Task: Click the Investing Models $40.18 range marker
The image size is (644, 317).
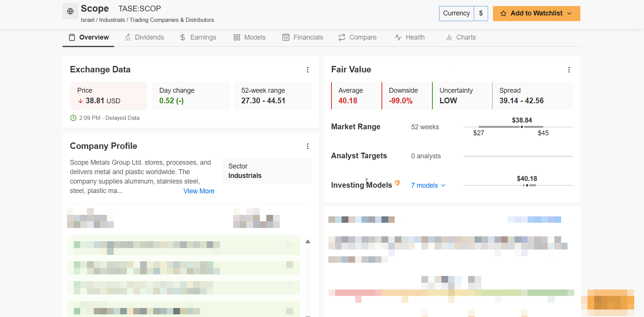Action: point(527,185)
